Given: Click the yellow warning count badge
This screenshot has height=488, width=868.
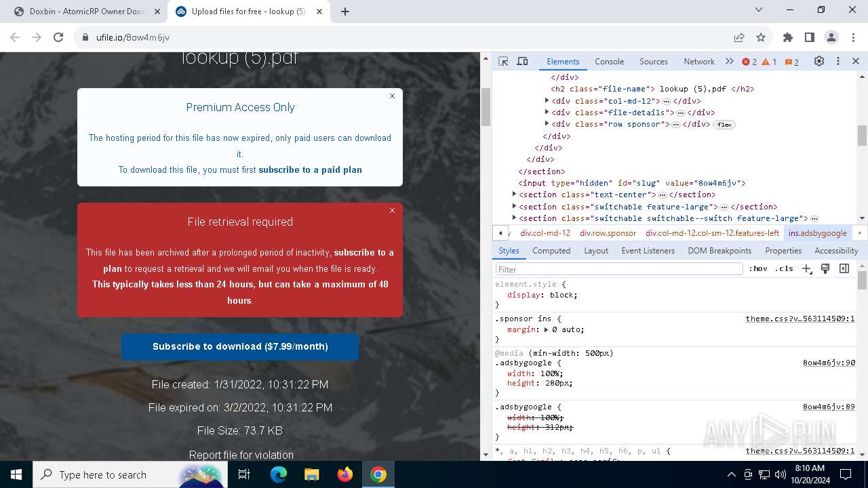Looking at the screenshot, I should click(x=769, y=62).
